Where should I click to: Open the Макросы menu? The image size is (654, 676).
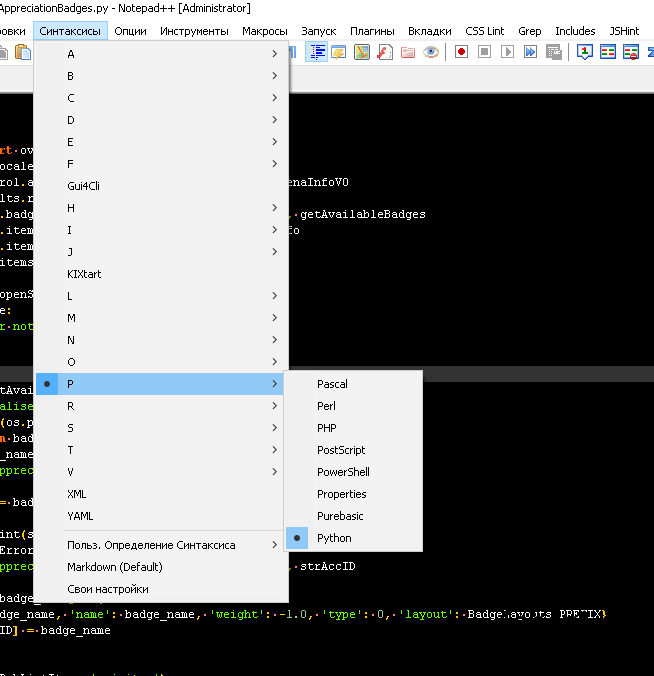tap(265, 31)
